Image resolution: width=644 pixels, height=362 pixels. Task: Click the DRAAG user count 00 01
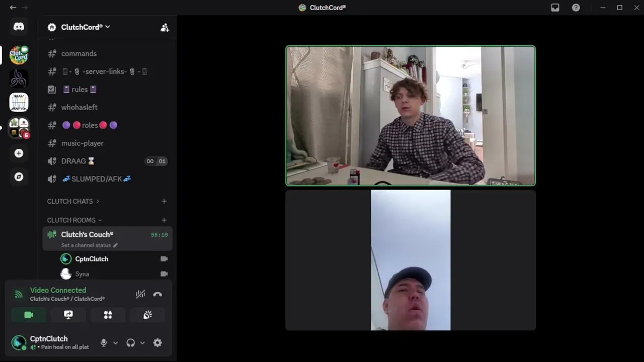(x=155, y=161)
